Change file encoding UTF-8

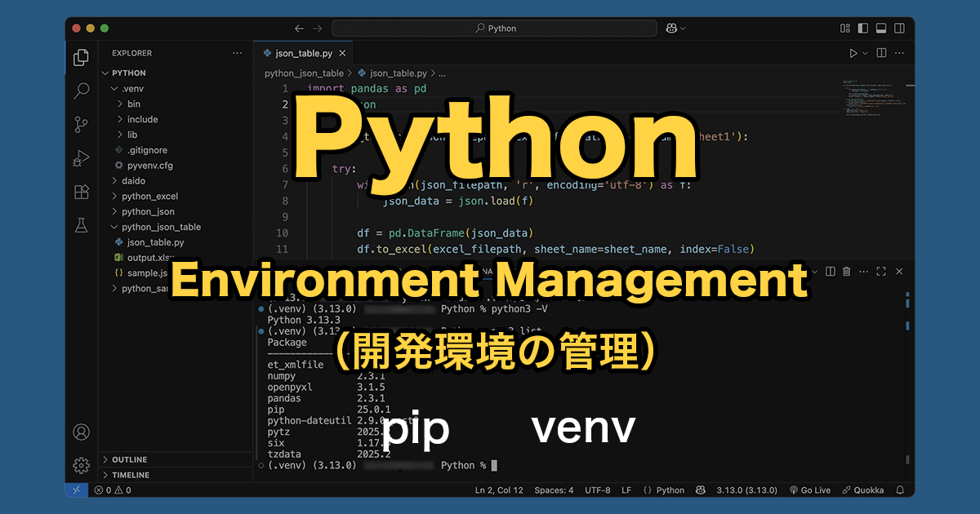tap(597, 490)
